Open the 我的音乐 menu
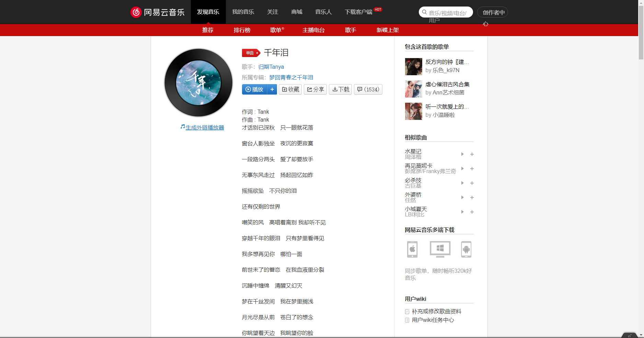This screenshot has height=338, width=644. click(243, 12)
